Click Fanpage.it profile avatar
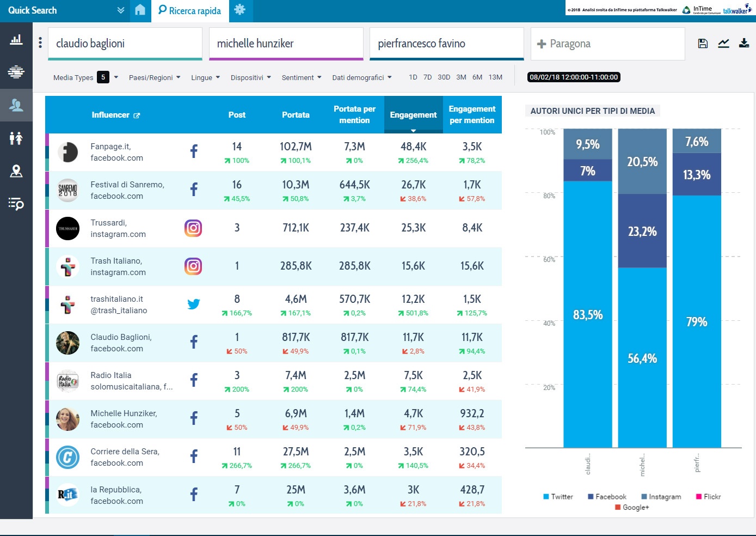Image resolution: width=756 pixels, height=536 pixels. (x=68, y=152)
